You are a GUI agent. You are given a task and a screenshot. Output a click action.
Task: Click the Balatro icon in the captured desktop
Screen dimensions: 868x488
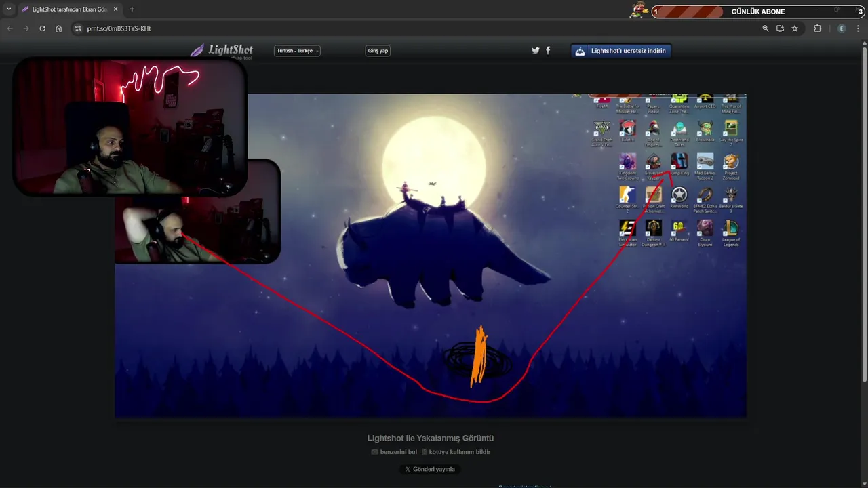click(628, 131)
